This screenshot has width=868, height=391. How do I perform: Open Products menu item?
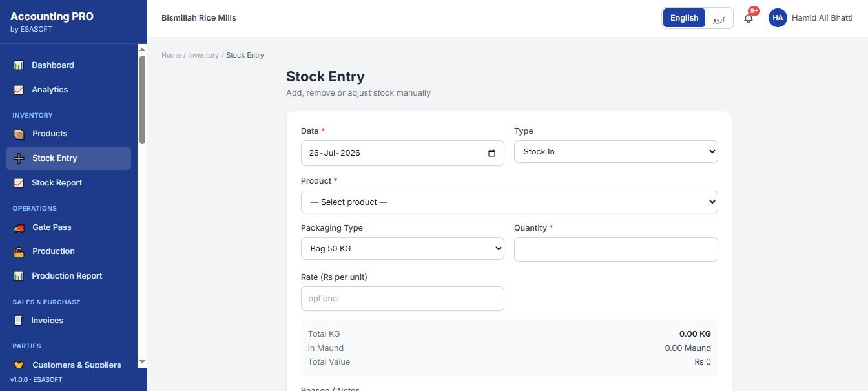(x=68, y=134)
